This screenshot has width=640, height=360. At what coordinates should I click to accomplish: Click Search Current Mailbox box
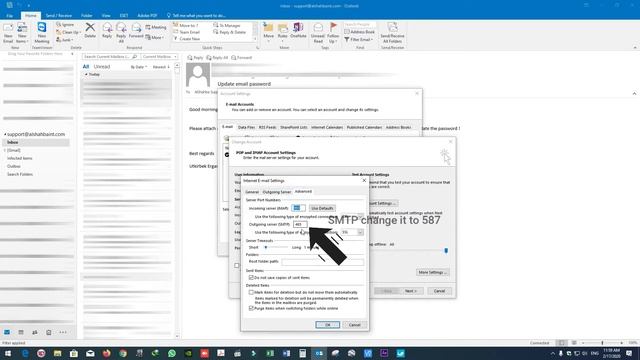(110, 56)
